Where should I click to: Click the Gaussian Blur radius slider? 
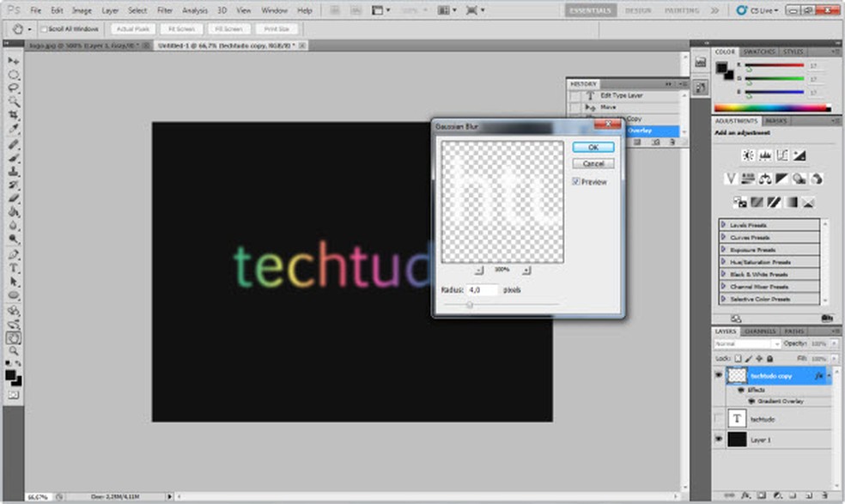pos(470,304)
